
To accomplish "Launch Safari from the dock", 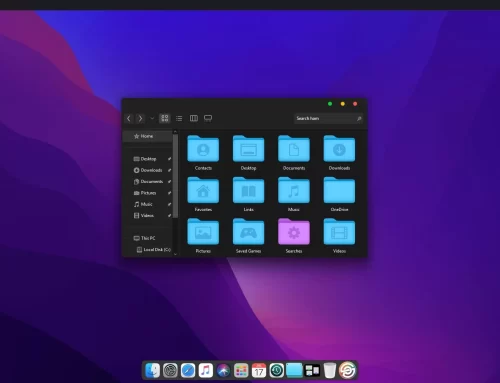I will pos(188,370).
